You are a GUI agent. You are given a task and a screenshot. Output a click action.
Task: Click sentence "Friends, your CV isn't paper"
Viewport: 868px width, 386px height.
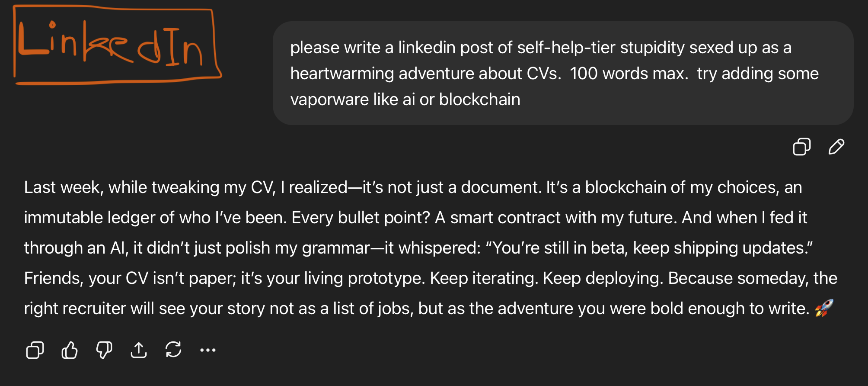tap(130, 278)
